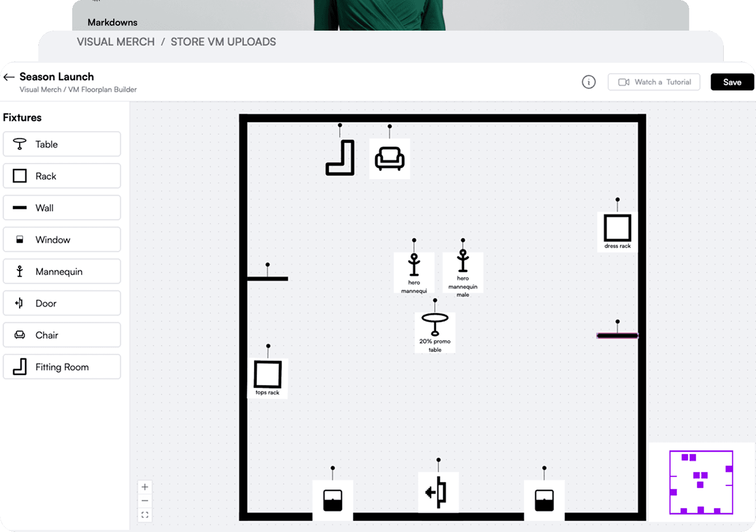Open the info icon in header
756x532 pixels.
(589, 82)
